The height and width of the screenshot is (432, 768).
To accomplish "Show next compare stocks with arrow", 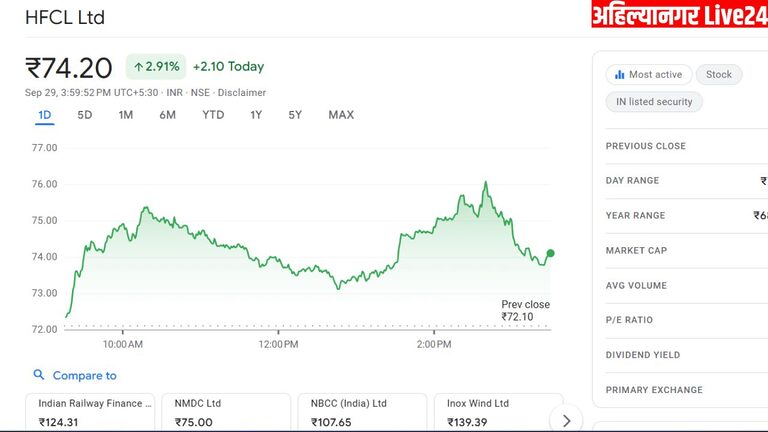I will tap(567, 420).
